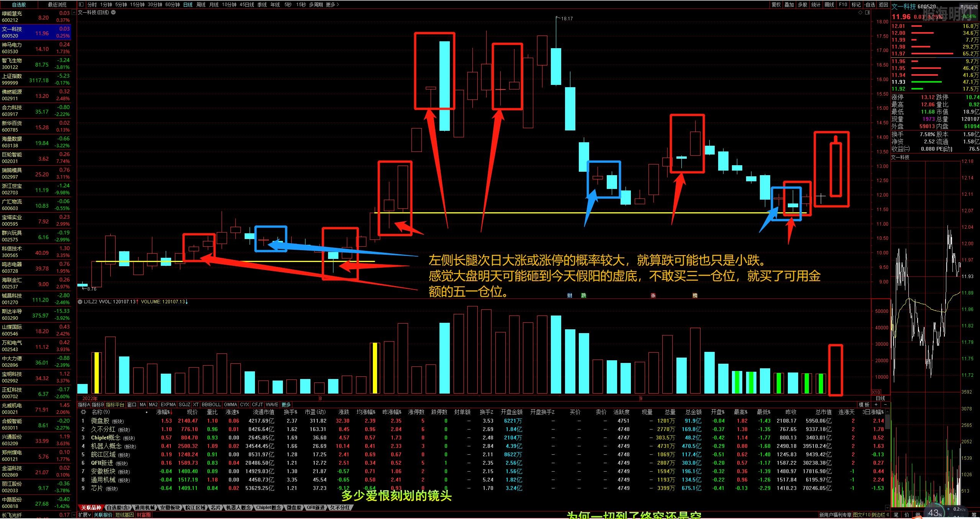Open the 新用户福利专享 promotion link
Viewport: 980px width, 519px height.
coord(836,515)
